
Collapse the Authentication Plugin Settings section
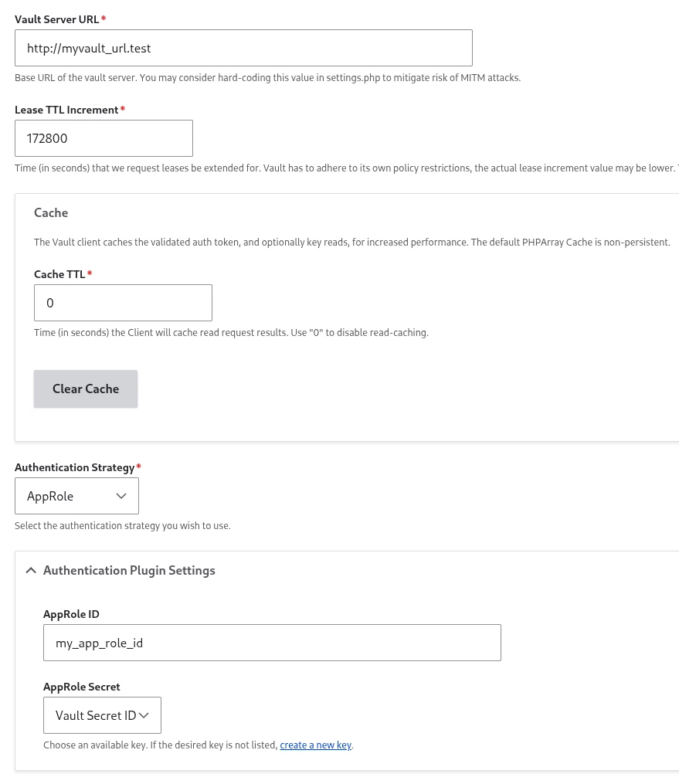(121, 571)
